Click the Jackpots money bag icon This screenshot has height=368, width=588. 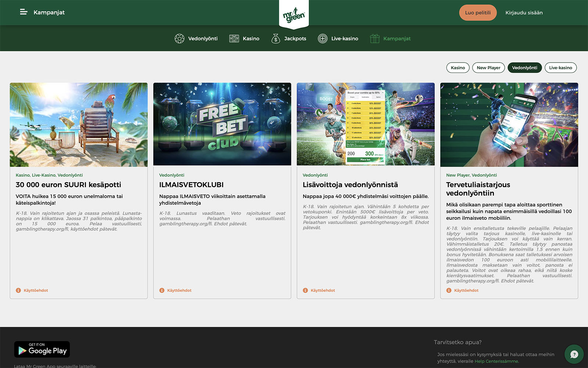pos(276,39)
